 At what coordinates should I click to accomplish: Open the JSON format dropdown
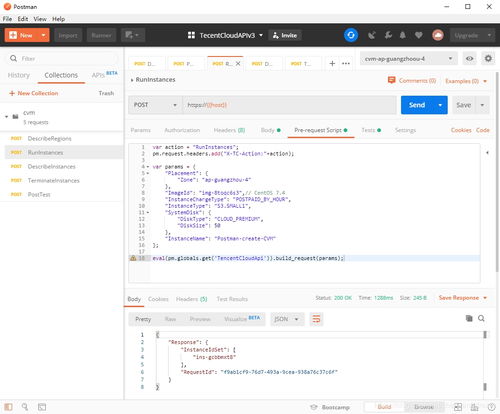pyautogui.click(x=287, y=319)
